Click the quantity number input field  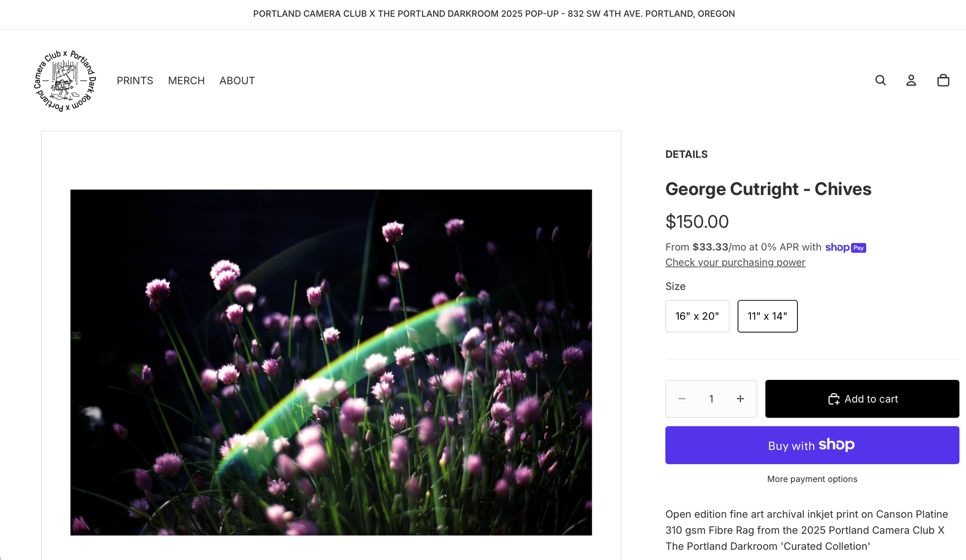[711, 399]
